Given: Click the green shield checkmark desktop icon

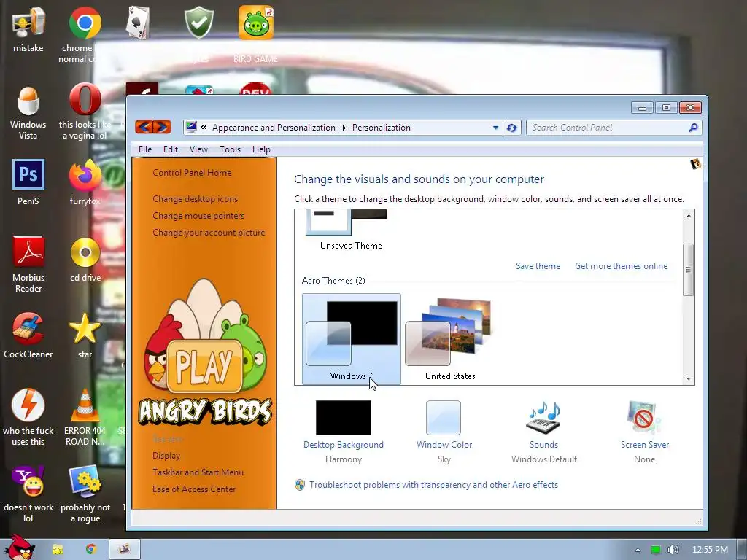Looking at the screenshot, I should [198, 23].
